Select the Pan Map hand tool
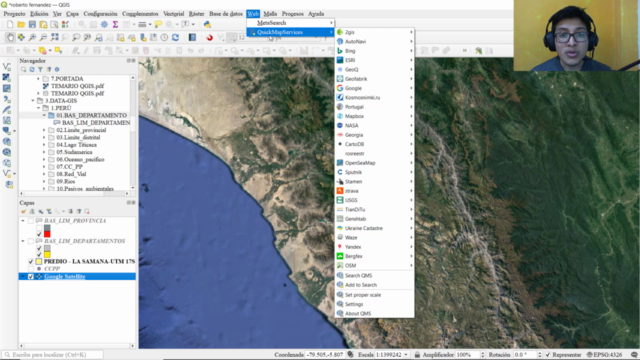640x360 pixels. pos(10,38)
